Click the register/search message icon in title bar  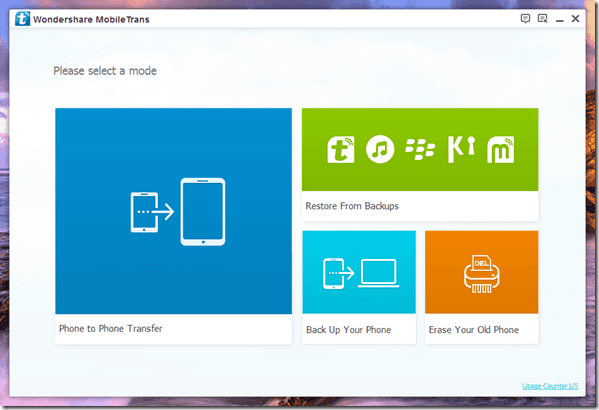pos(542,18)
